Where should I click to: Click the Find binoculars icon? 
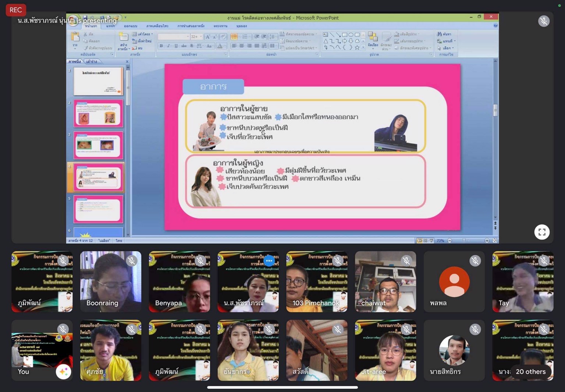pyautogui.click(x=439, y=34)
